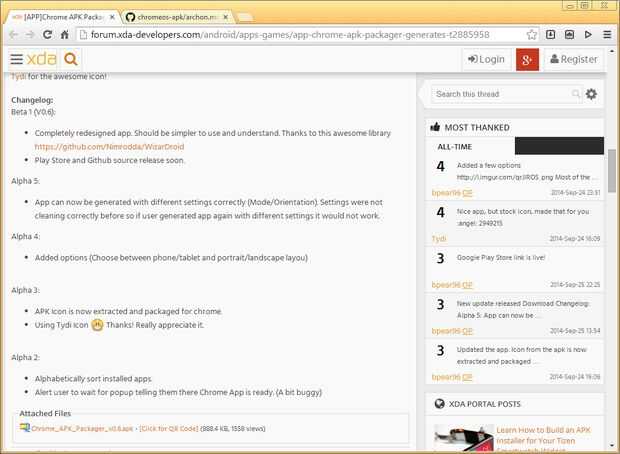Click the search-thread magnifier icon
Image resolution: width=620 pixels, height=454 pixels.
[575, 94]
